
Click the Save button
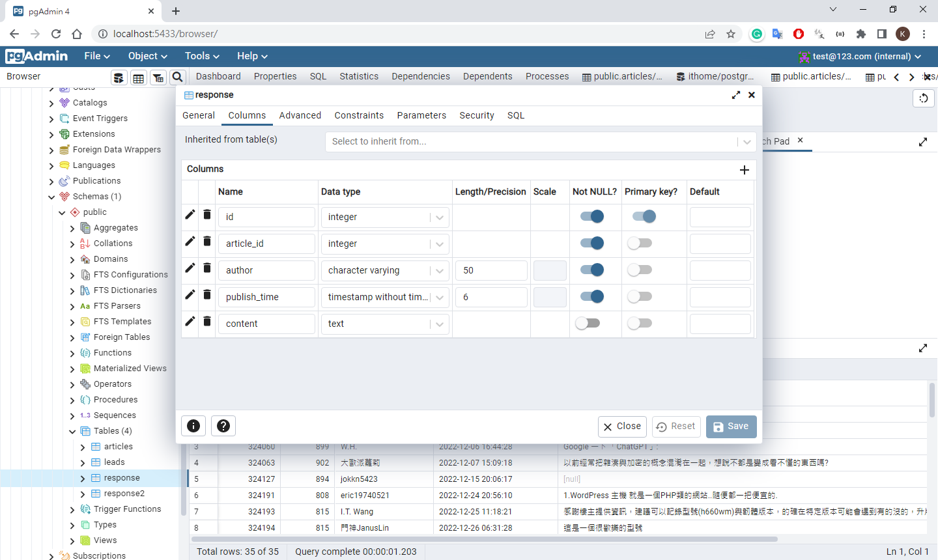pyautogui.click(x=731, y=427)
